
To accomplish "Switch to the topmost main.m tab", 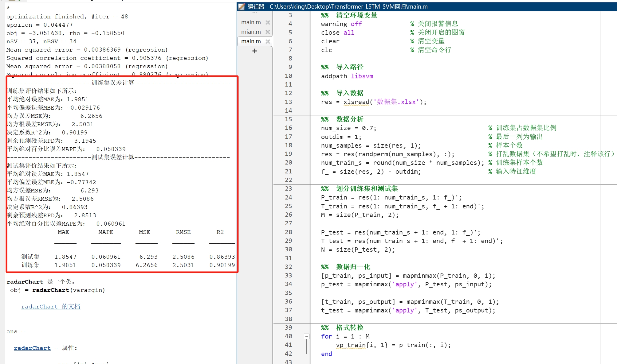I will 251,22.
